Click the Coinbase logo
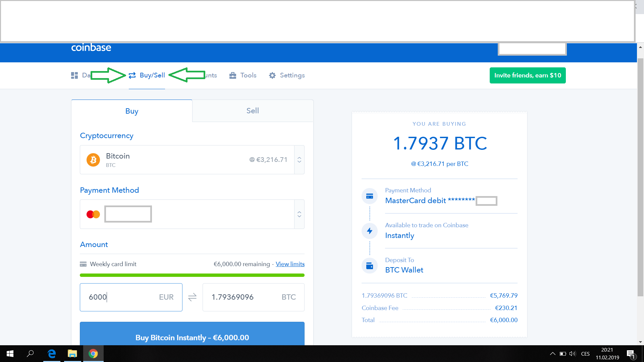 point(91,48)
